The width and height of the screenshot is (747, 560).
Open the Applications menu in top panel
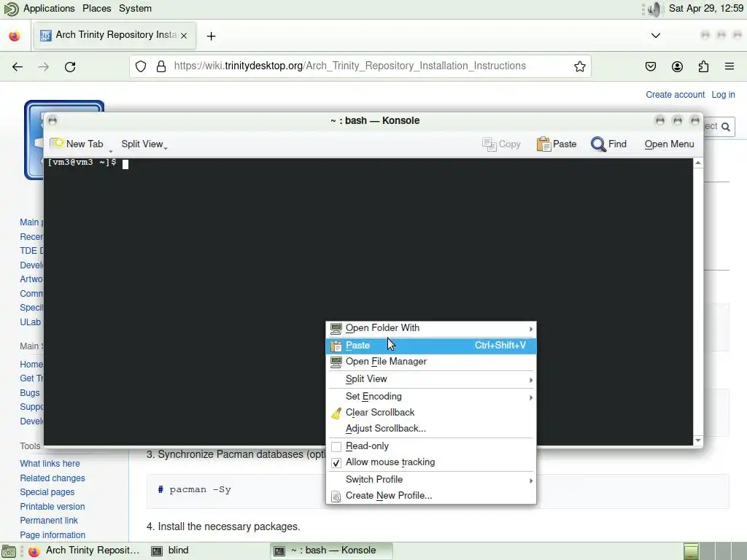(49, 9)
